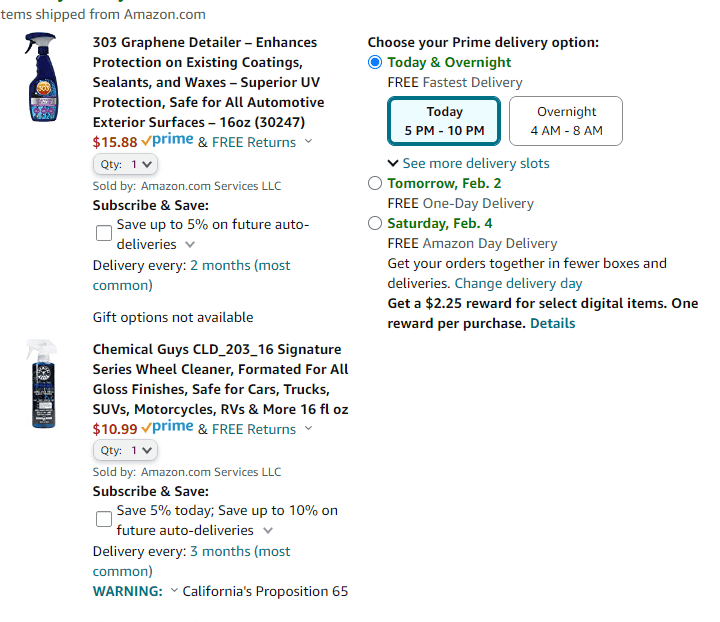Enable Subscribe & Save 5% on future auto-deliveries
Viewport: 720px width, 622px height.
pyautogui.click(x=104, y=233)
